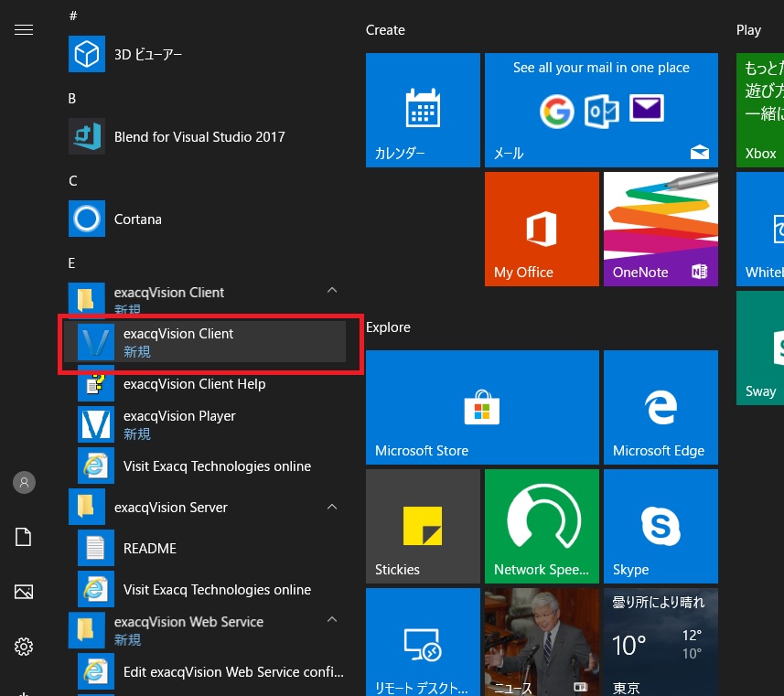784x696 pixels.
Task: Collapse the exacqVision Server folder
Action: pos(332,507)
